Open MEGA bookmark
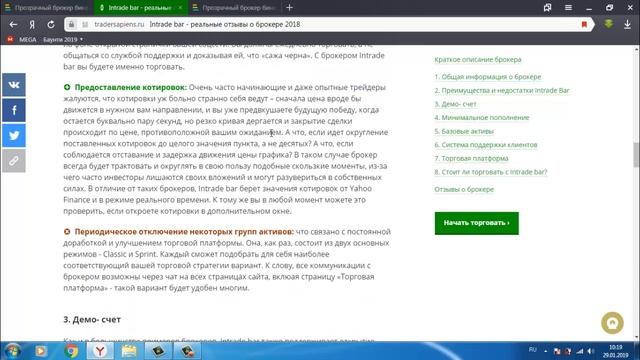Viewport: 640px width, 360px height. coord(22,40)
